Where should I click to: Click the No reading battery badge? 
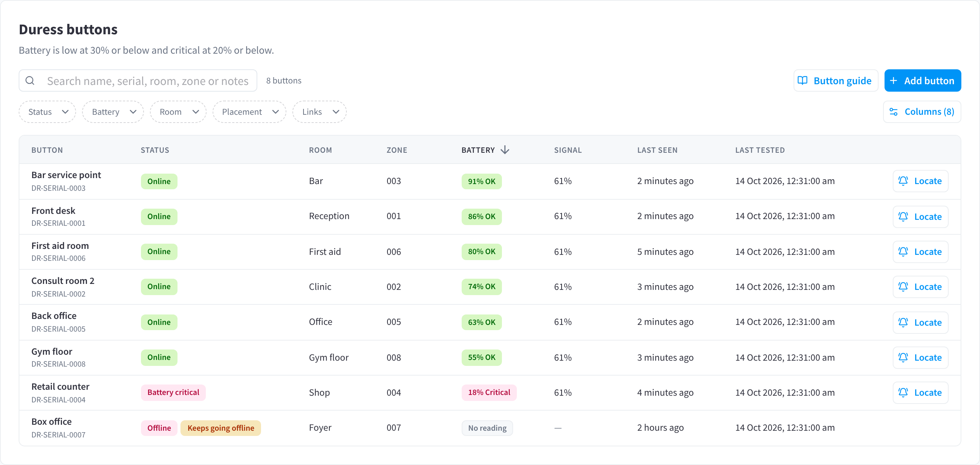click(x=487, y=428)
